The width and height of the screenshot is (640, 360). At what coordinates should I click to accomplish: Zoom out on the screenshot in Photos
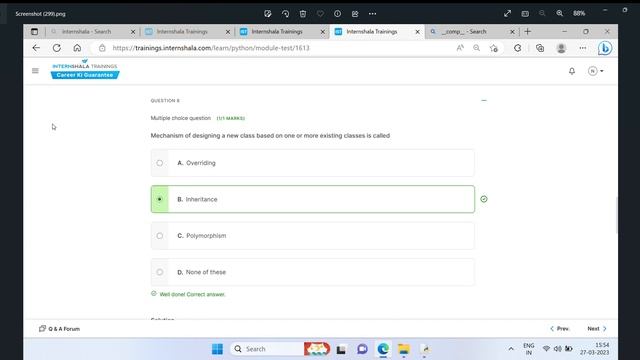coord(542,13)
